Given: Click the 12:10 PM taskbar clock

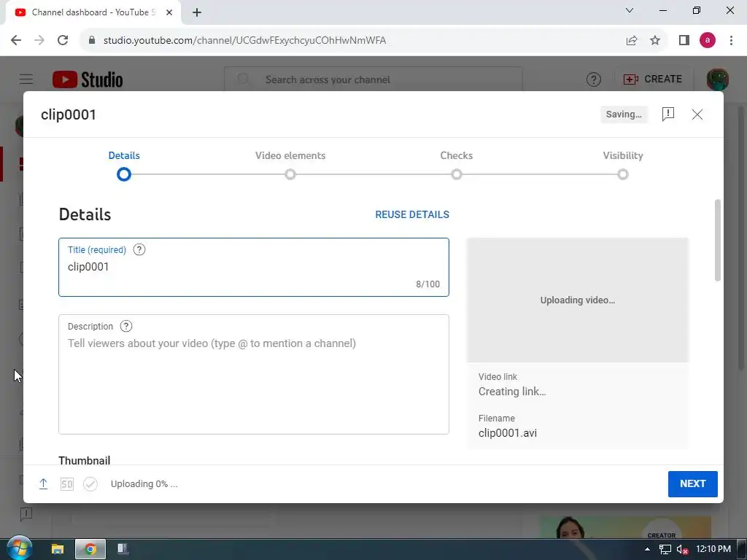Looking at the screenshot, I should click(713, 549).
